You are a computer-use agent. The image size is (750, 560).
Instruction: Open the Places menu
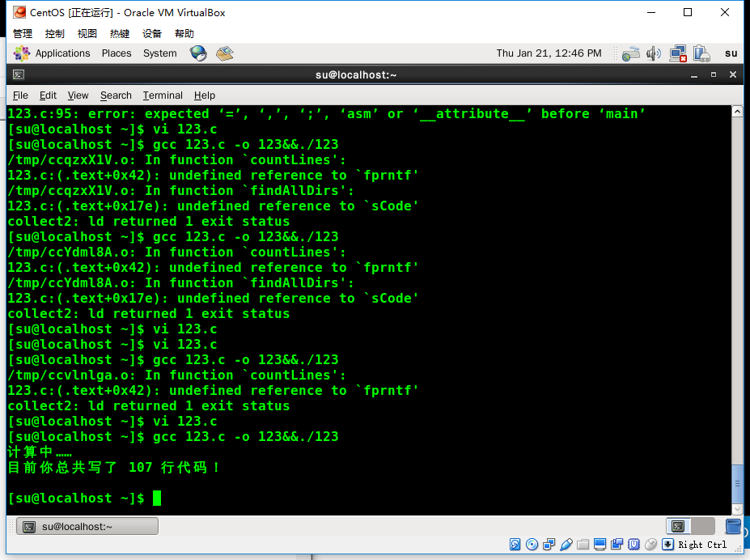tap(117, 53)
